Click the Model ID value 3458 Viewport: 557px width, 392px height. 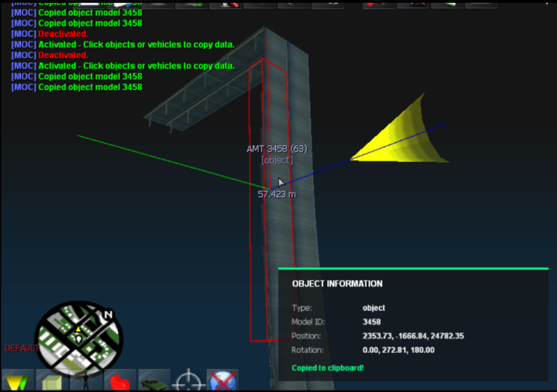pos(371,322)
